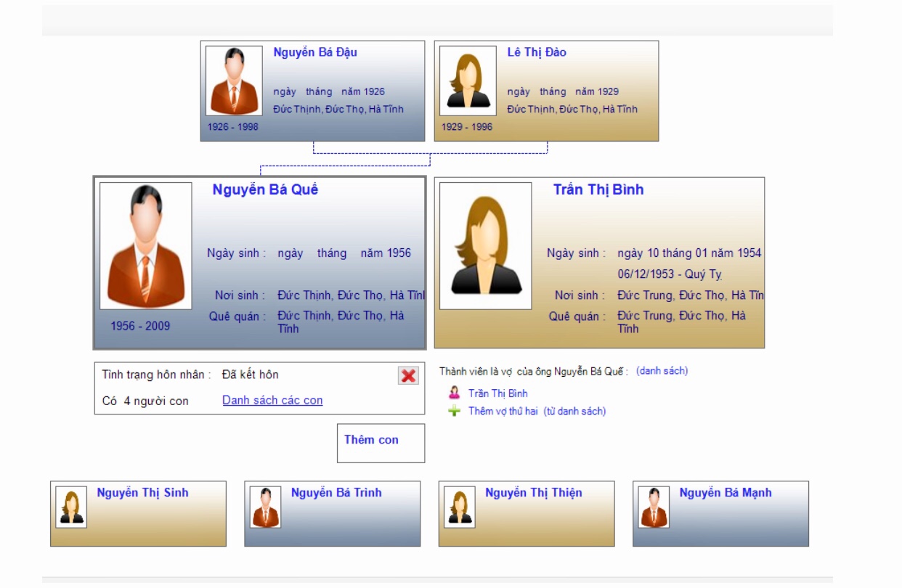Click 'ngày 10 tháng 01 năm 1954' birth date
The height and width of the screenshot is (588, 902).
click(x=689, y=253)
